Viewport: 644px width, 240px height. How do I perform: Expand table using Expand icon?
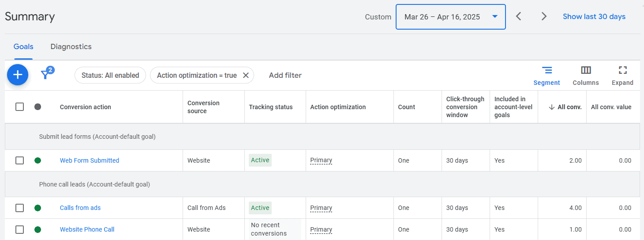click(x=622, y=70)
